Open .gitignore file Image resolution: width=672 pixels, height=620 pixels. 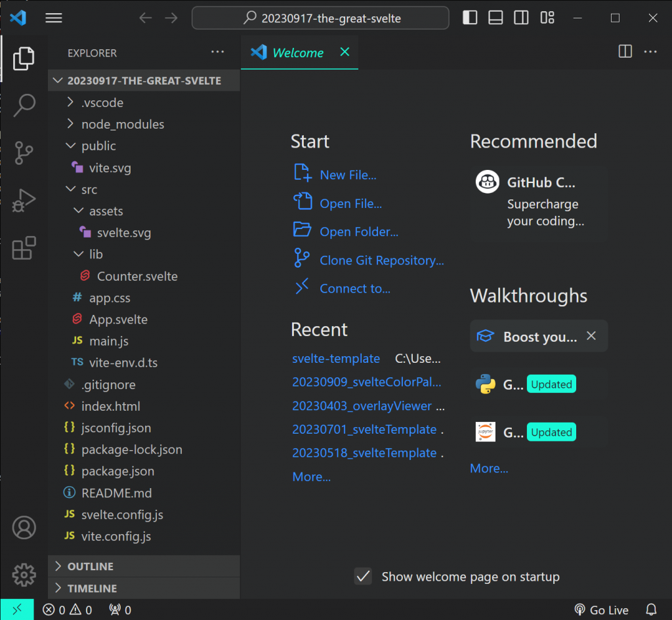click(x=144, y=384)
